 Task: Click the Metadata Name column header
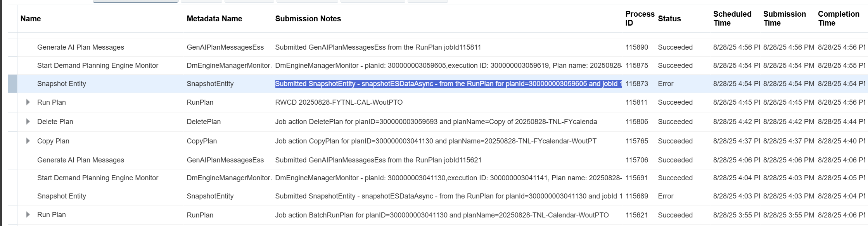214,19
